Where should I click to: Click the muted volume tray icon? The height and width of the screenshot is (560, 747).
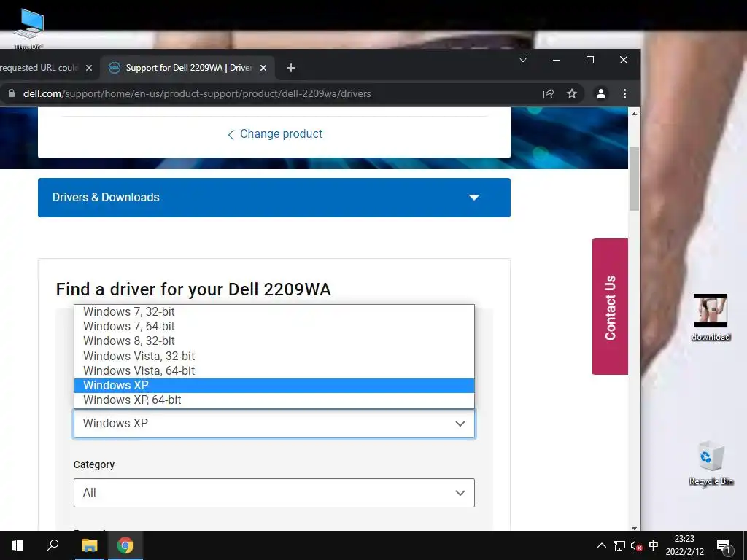(636, 545)
